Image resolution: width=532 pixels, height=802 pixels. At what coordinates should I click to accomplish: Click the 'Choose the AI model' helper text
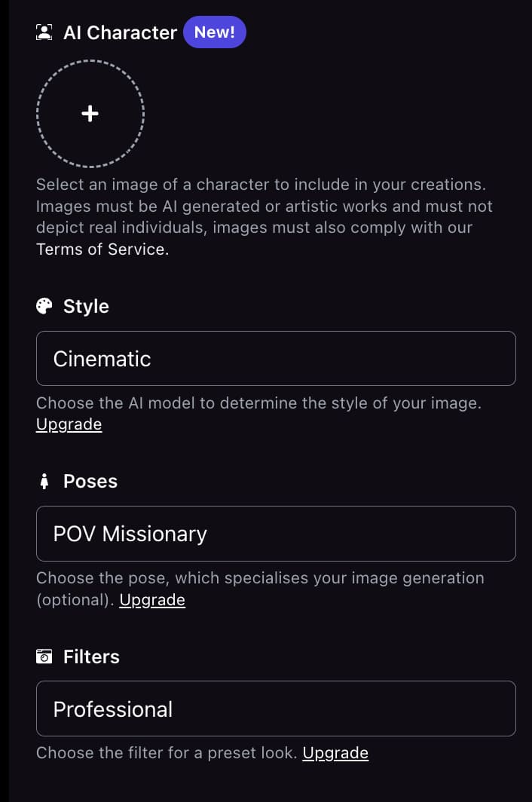coord(258,403)
